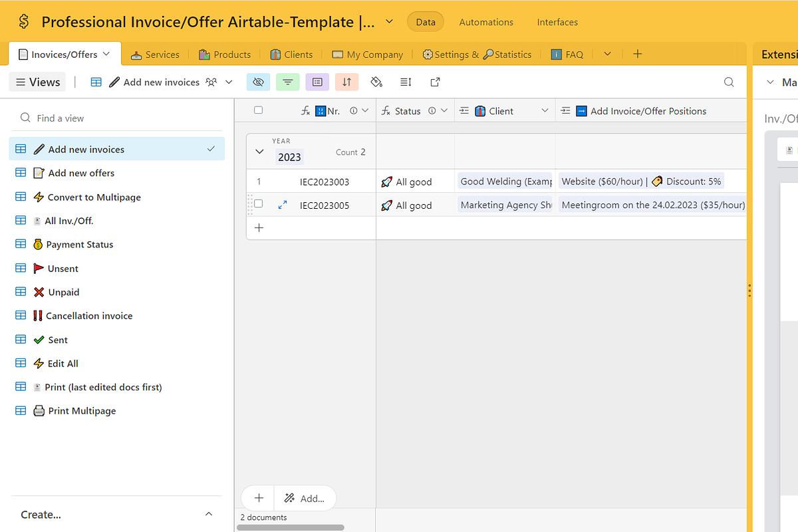Click the Find a view search field
Viewport: 798px width, 532px height.
click(116, 118)
